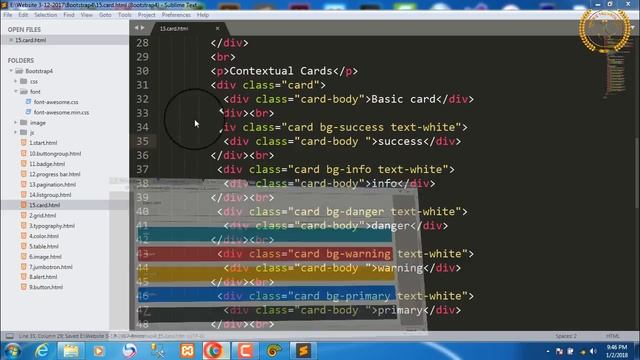640x360 pixels.
Task: Open the View menu
Action: (x=87, y=15)
